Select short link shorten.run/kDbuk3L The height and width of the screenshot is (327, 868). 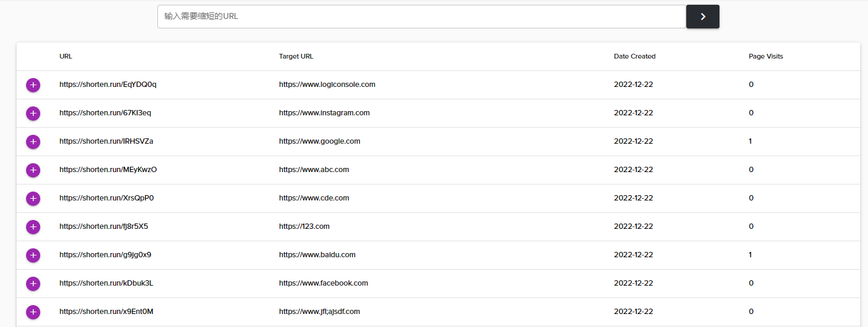107,283
